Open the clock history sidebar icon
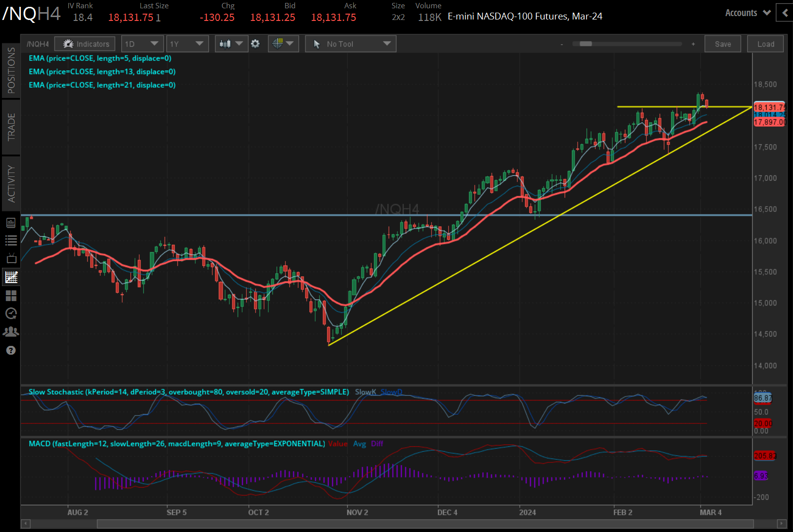Image resolution: width=793 pixels, height=532 pixels. [x=11, y=313]
